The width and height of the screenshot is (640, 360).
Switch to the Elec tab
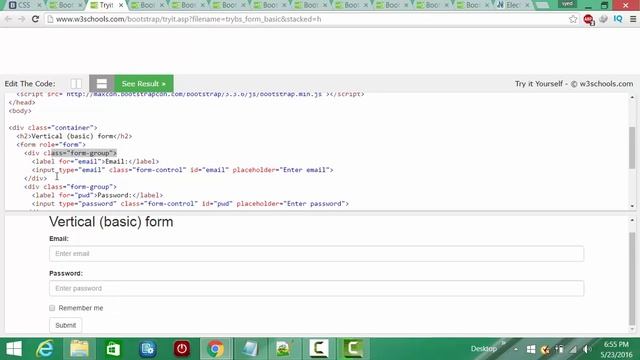tap(513, 5)
